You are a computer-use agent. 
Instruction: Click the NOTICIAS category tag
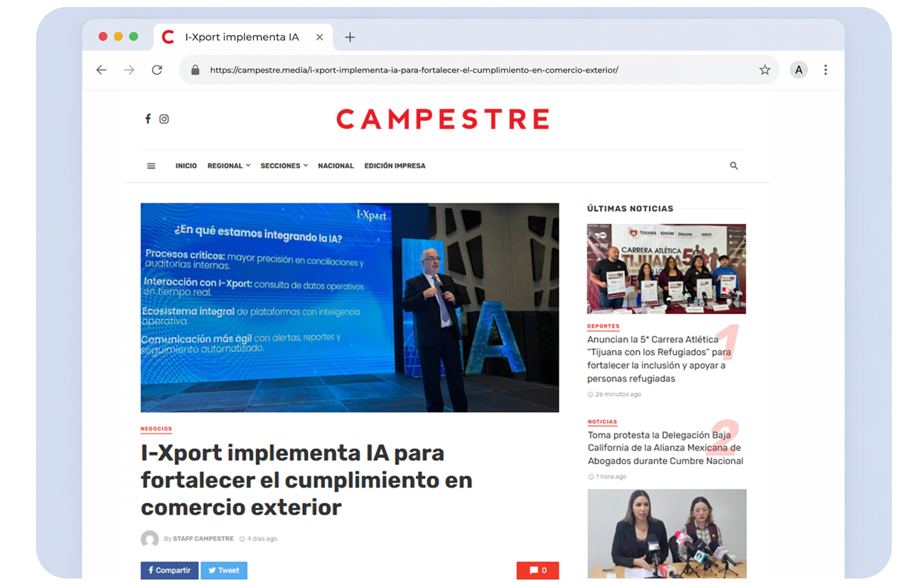pyautogui.click(x=603, y=422)
